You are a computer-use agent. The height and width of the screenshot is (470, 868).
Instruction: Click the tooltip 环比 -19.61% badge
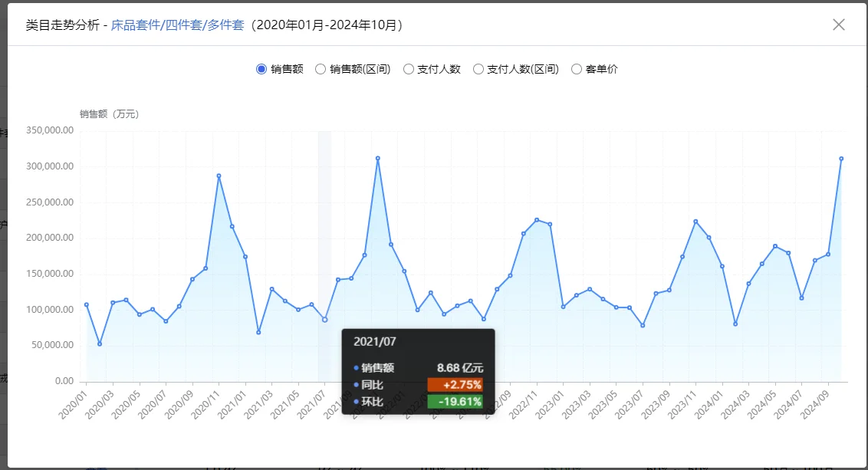pyautogui.click(x=455, y=401)
